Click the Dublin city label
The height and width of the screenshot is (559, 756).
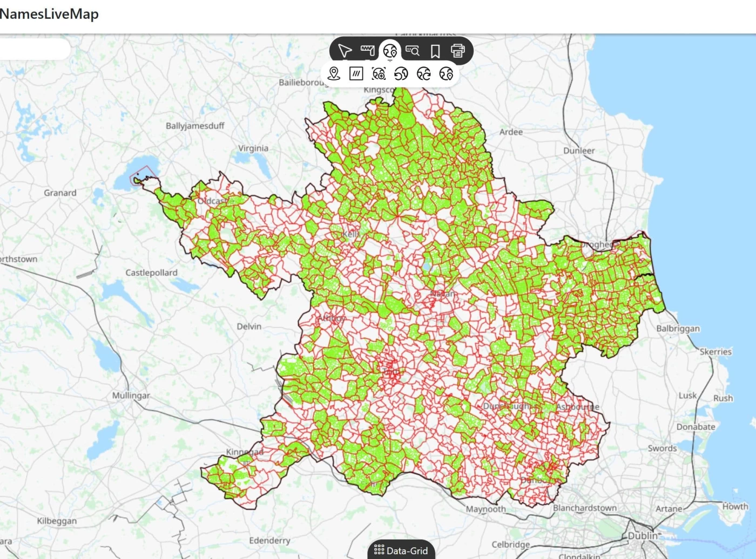(x=643, y=536)
